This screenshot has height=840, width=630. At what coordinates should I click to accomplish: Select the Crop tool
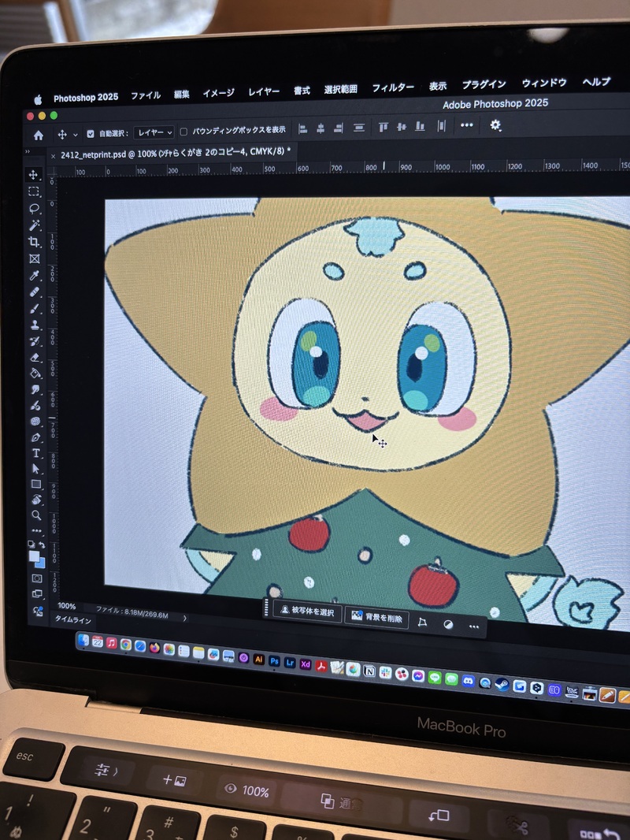point(35,242)
